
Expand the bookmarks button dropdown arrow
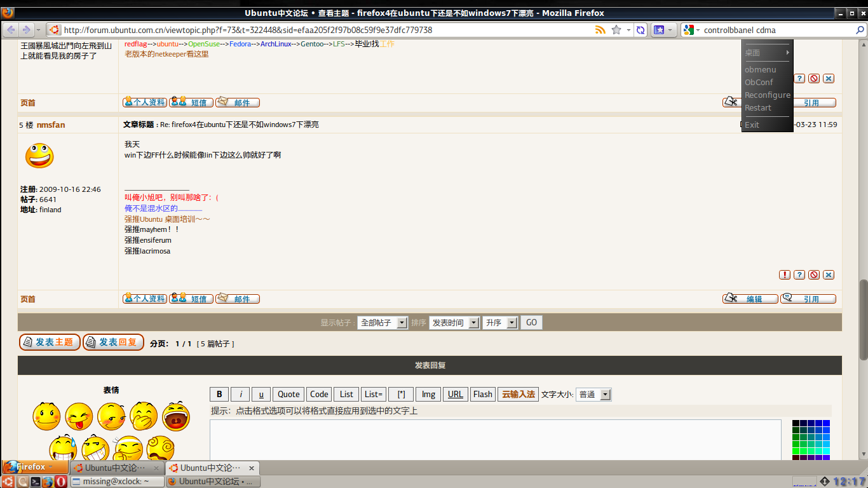pos(670,30)
